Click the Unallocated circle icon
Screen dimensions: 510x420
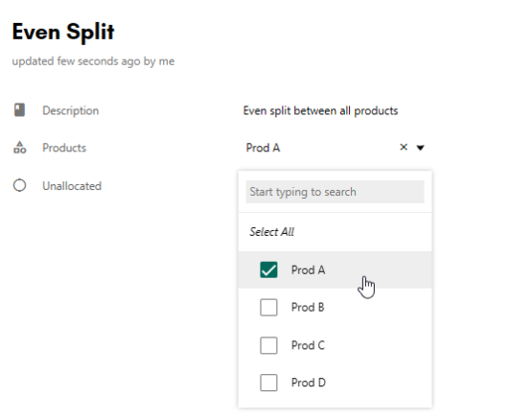tap(19, 185)
